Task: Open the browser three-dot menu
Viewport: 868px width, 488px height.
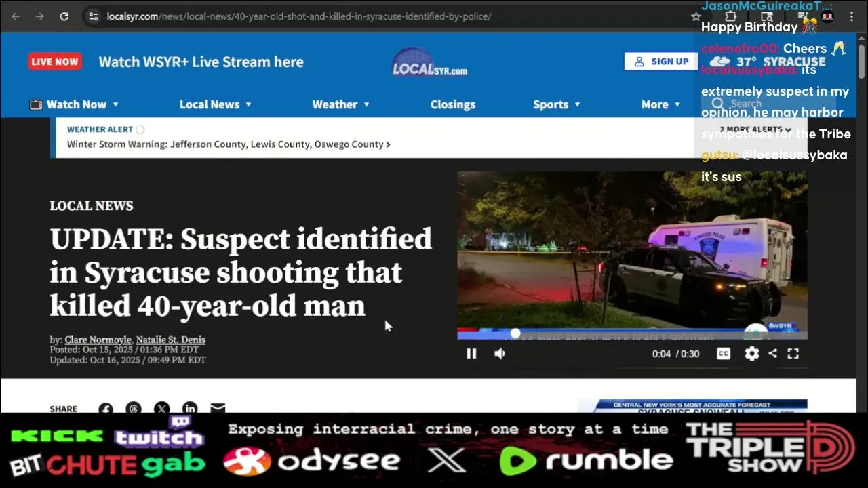Action: (x=852, y=16)
